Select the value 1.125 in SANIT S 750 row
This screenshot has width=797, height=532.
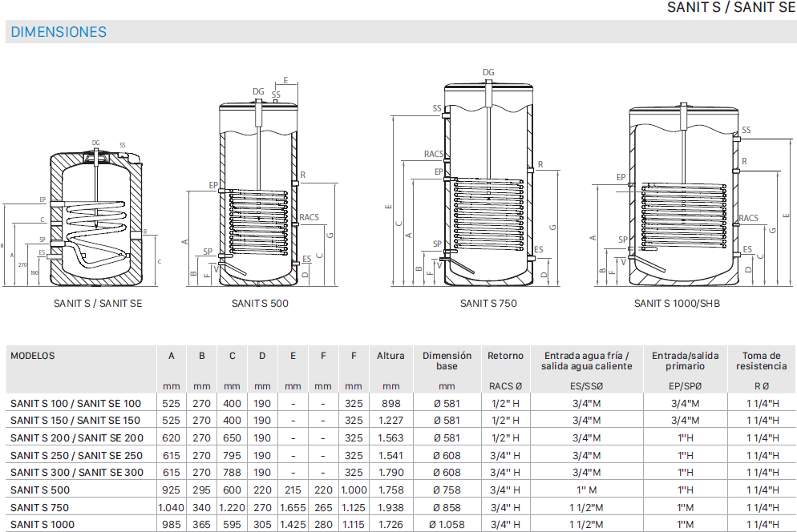[x=354, y=508]
